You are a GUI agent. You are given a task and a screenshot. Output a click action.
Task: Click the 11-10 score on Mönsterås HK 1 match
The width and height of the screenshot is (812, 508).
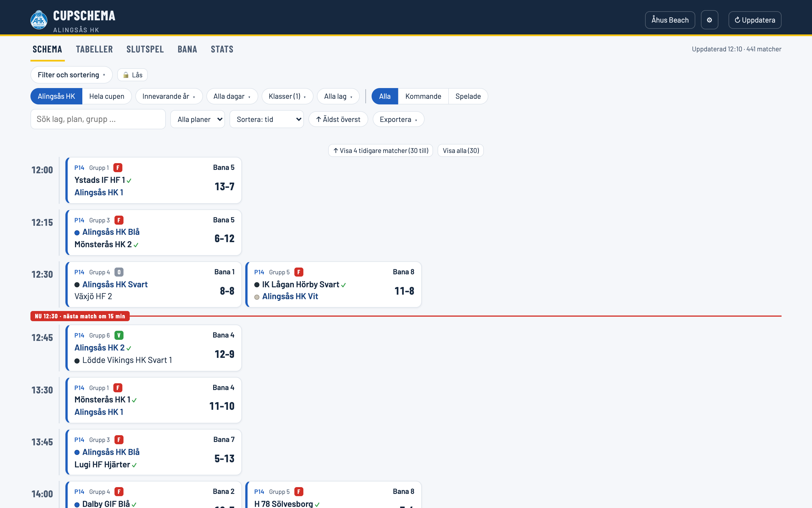point(222,406)
